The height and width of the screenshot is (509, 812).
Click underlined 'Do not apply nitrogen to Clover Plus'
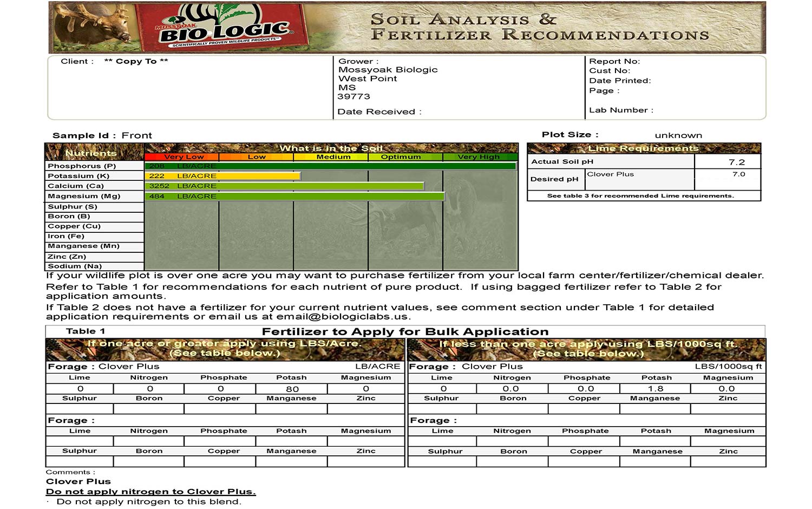click(x=150, y=492)
